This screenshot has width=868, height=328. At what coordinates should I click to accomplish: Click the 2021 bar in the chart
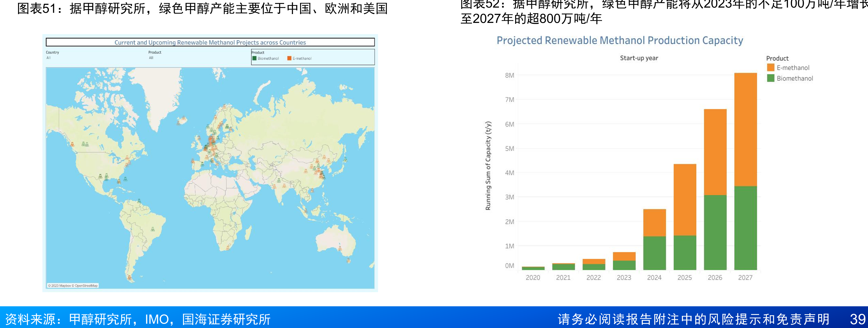(563, 266)
